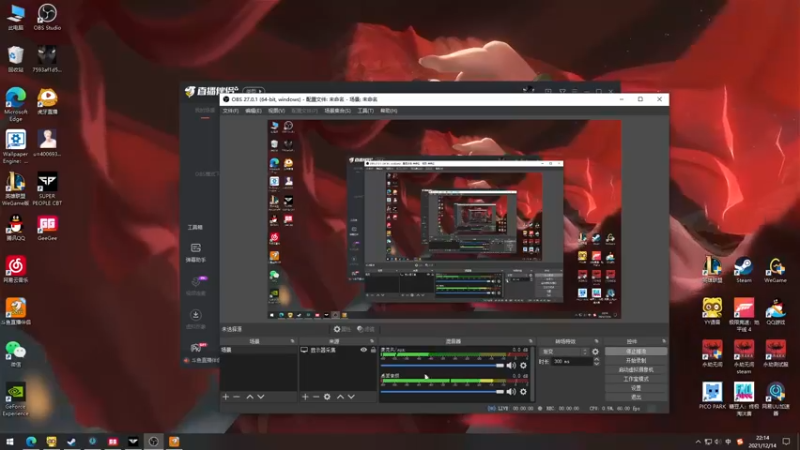Open the 场景集合(S) menu in OBS
The height and width of the screenshot is (450, 800).
338,111
